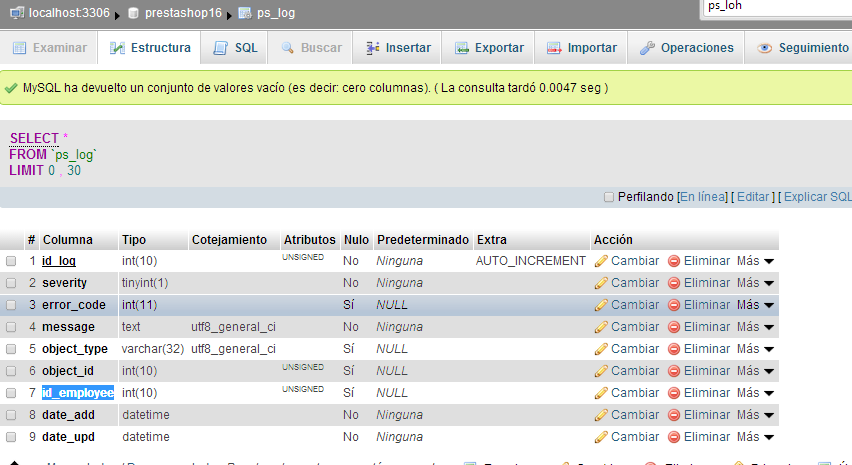
Task: Select the error_code row checkbox
Action: coord(12,305)
